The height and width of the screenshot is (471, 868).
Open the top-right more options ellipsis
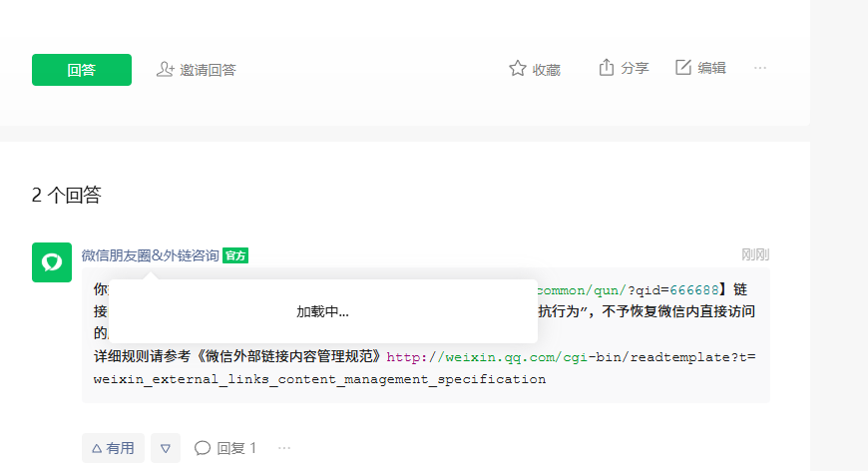(760, 68)
